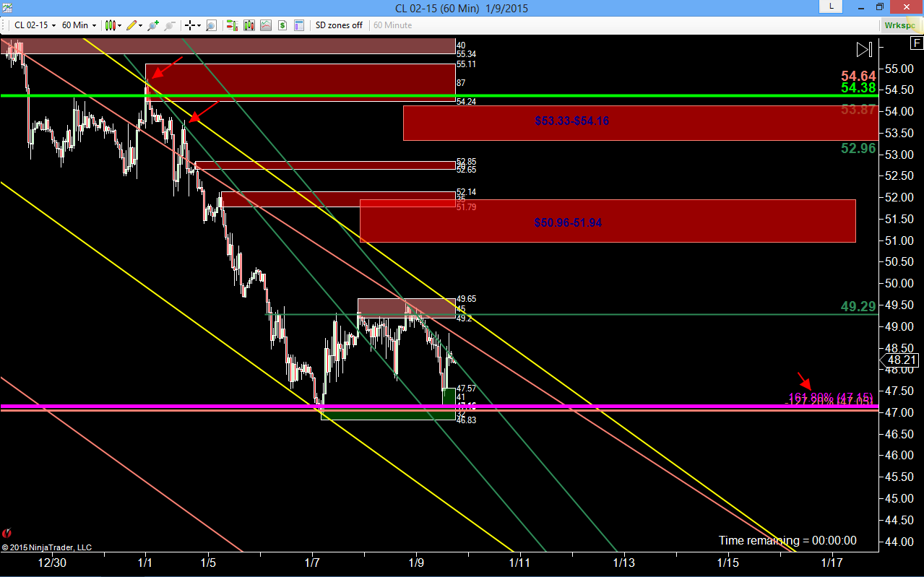Image resolution: width=924 pixels, height=577 pixels.
Task: Click the Wrkspc button
Action: pos(900,25)
